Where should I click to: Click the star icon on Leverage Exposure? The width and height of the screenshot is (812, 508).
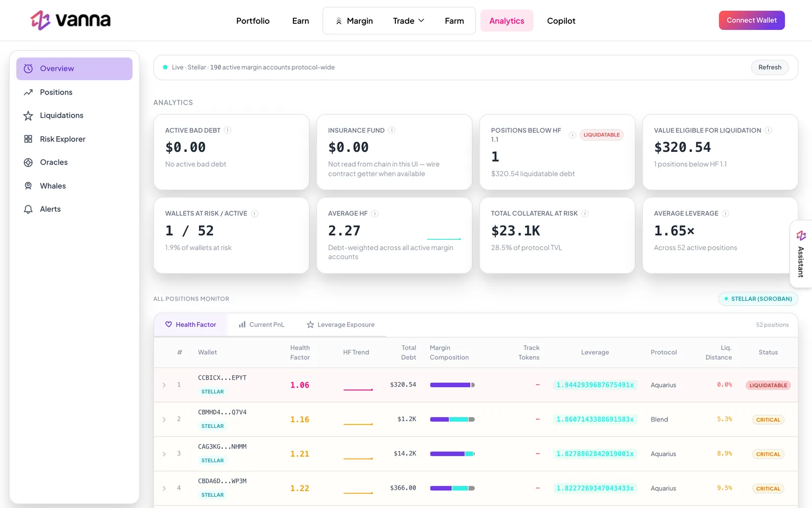click(310, 325)
